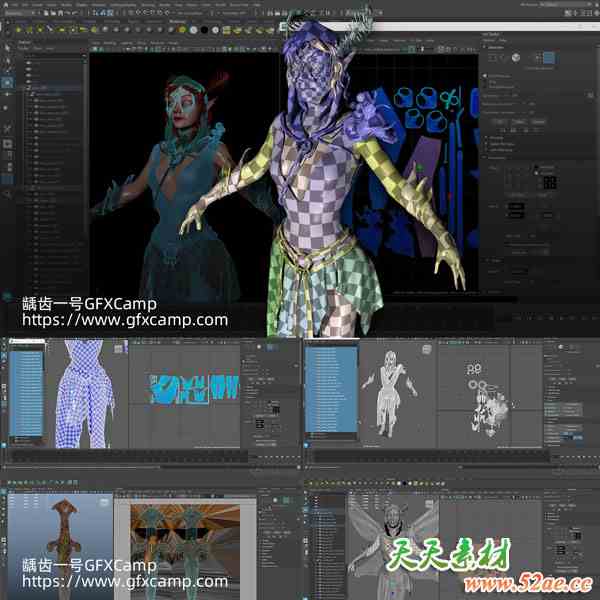Click the save scene icon in status line
Screen dimensions: 600x600
(61, 13)
